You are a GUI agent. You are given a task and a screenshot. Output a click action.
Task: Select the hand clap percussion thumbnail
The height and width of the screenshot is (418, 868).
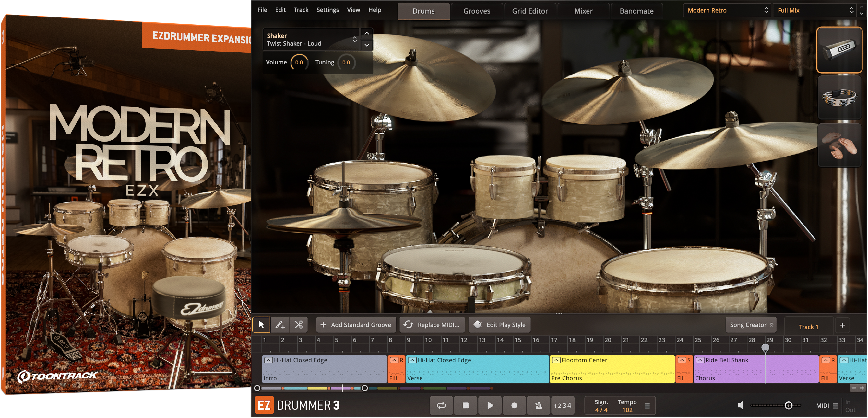point(839,145)
